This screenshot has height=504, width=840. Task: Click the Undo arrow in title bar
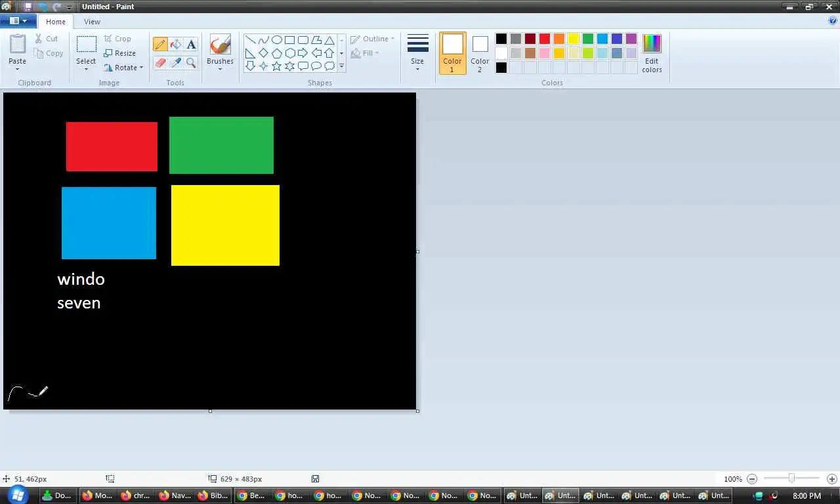click(x=43, y=7)
